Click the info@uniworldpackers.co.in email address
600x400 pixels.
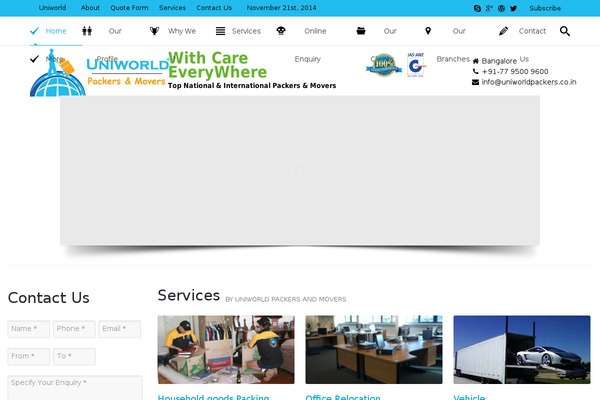[x=529, y=82]
